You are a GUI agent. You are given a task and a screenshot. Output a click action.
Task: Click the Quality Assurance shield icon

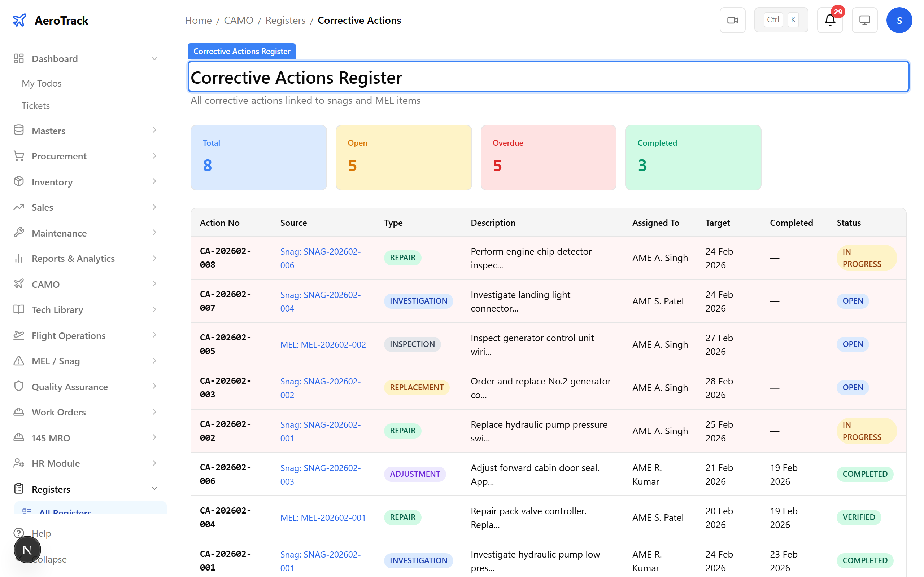[x=19, y=386]
